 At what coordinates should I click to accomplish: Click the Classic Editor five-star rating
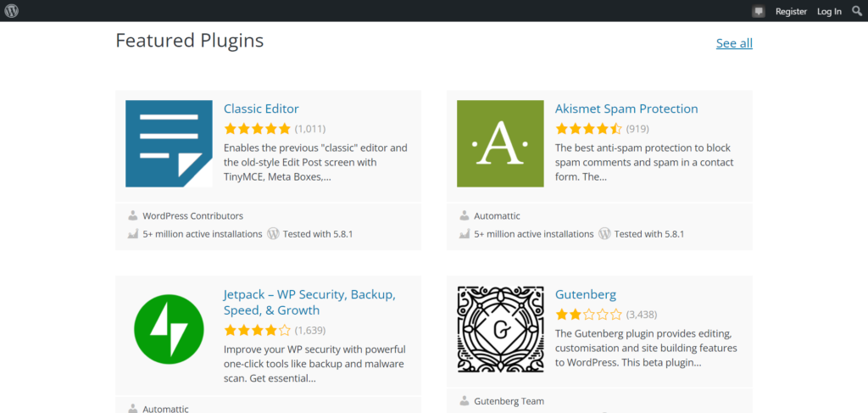[258, 129]
